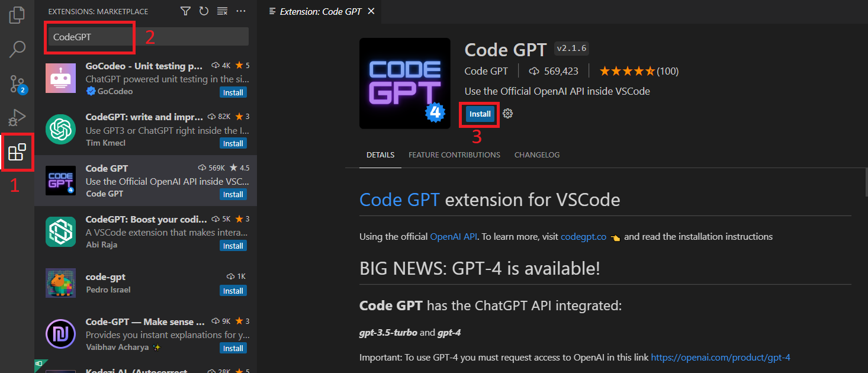The height and width of the screenshot is (373, 868).
Task: Click the Pedro Israel code-gpt extension icon
Action: coord(60,282)
